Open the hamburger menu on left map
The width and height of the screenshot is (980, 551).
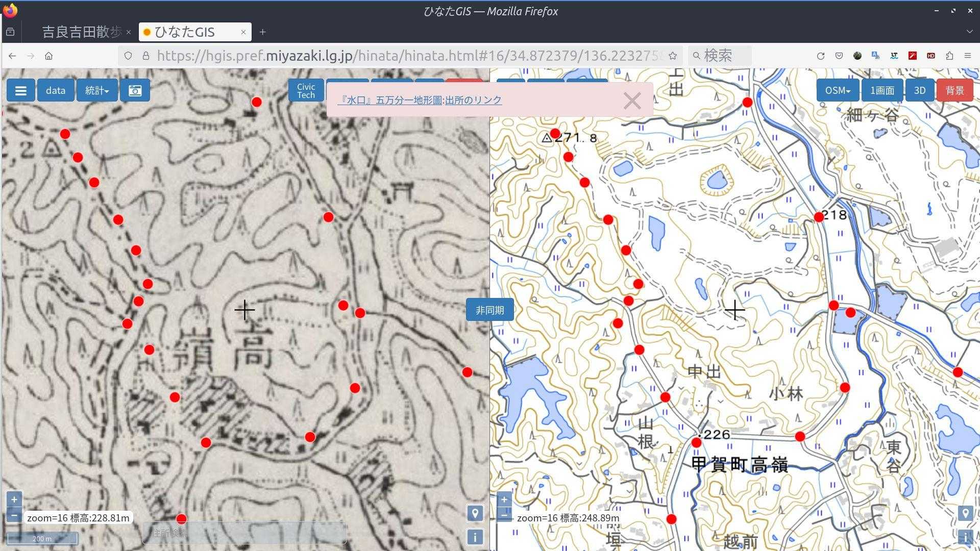pyautogui.click(x=21, y=90)
